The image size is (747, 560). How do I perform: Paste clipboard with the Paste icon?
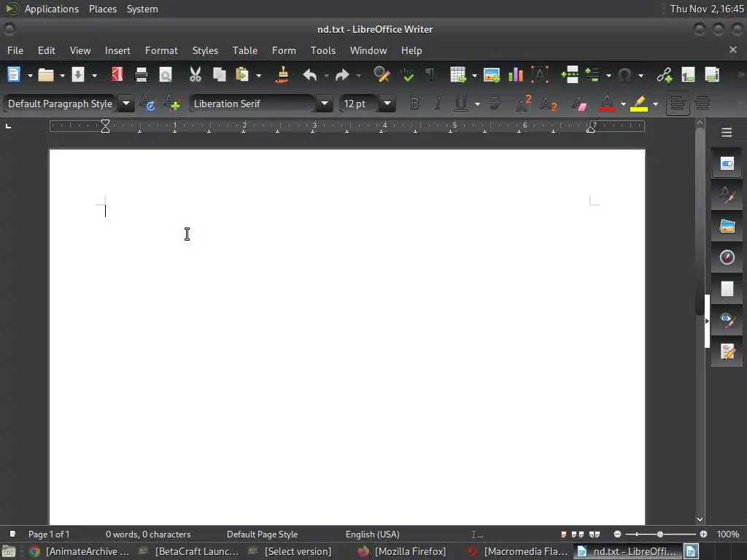(x=242, y=75)
